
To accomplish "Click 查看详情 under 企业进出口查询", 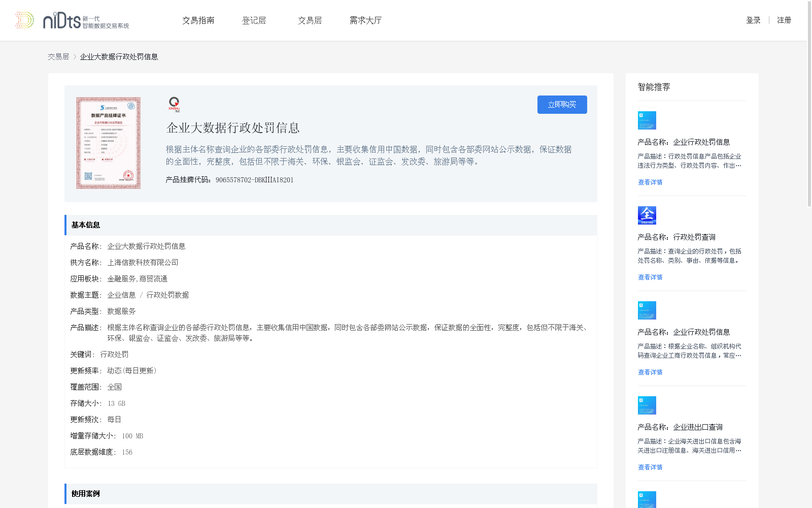I will click(650, 467).
